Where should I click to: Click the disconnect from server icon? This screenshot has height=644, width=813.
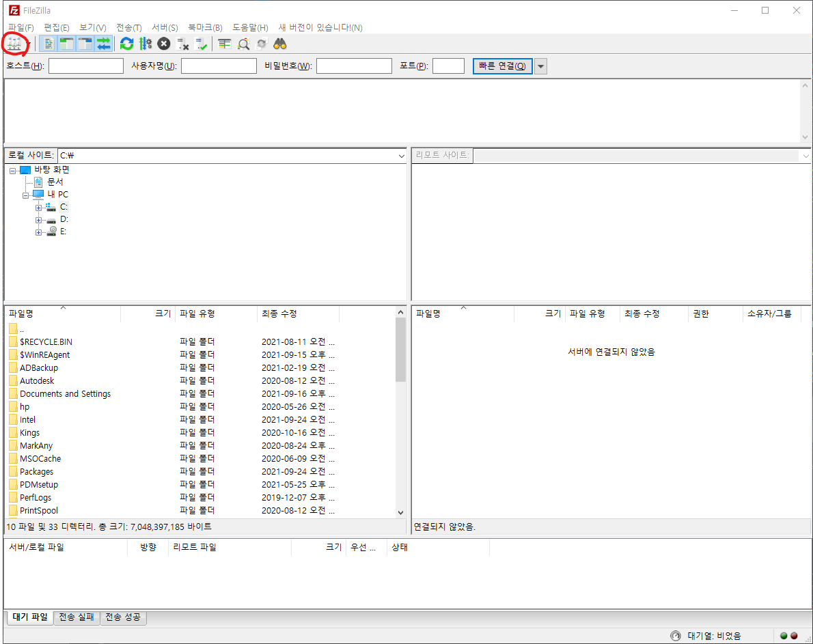click(182, 44)
